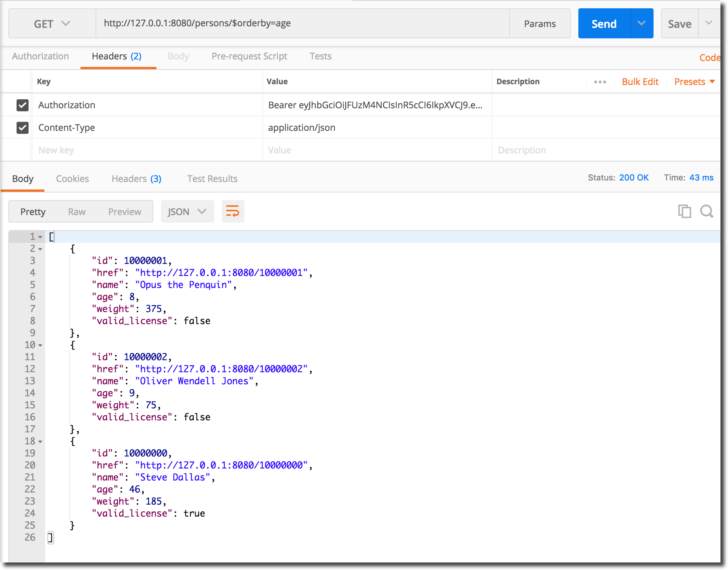Open the Presets dropdown
Screen dimensions: 728x570
694,82
